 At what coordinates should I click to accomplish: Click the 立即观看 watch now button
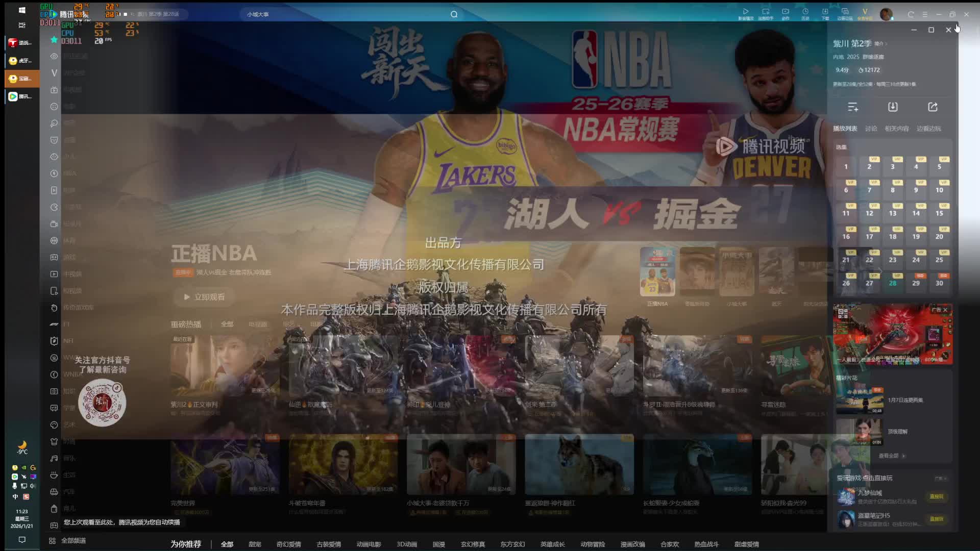pyautogui.click(x=204, y=297)
